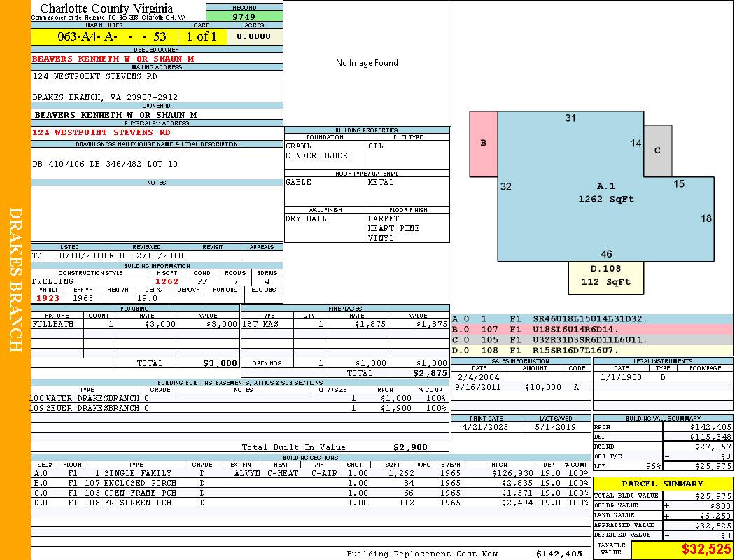Select the 9/16/2011 sales information row
The height and width of the screenshot is (560, 735).
(520, 387)
